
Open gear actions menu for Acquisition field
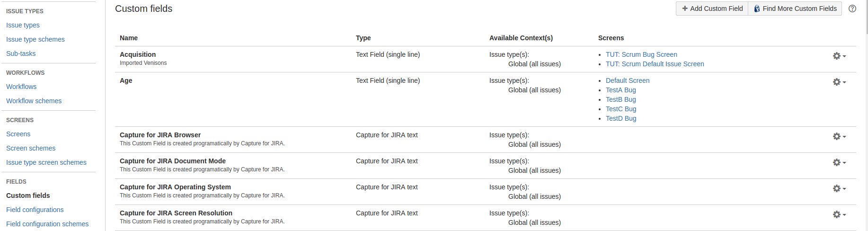click(x=839, y=56)
